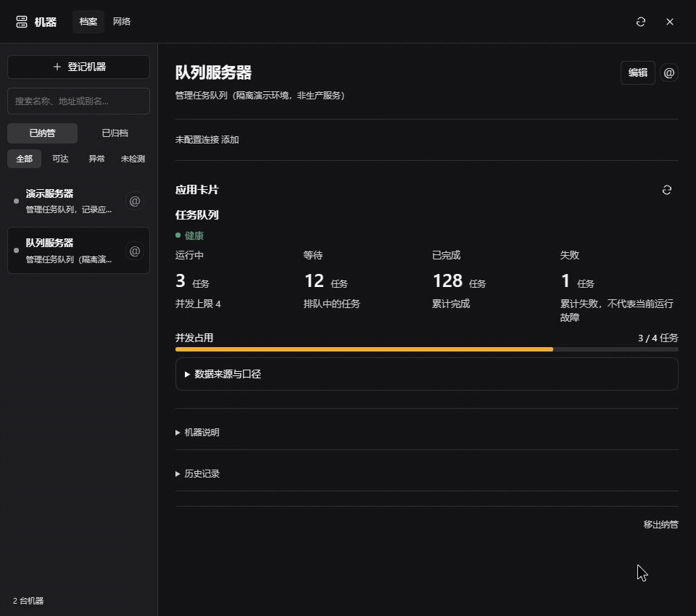This screenshot has width=696, height=616.
Task: Filter machines by 未检测
Action: click(133, 159)
